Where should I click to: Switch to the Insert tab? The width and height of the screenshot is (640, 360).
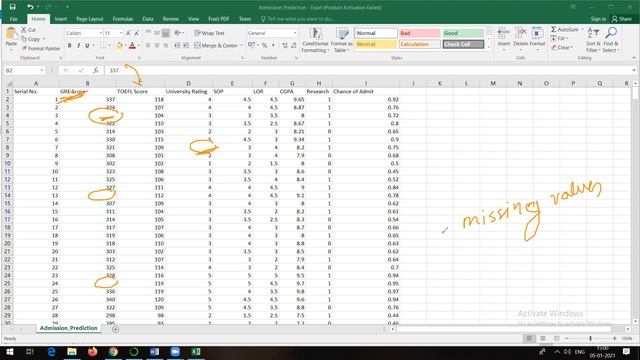tap(61, 19)
